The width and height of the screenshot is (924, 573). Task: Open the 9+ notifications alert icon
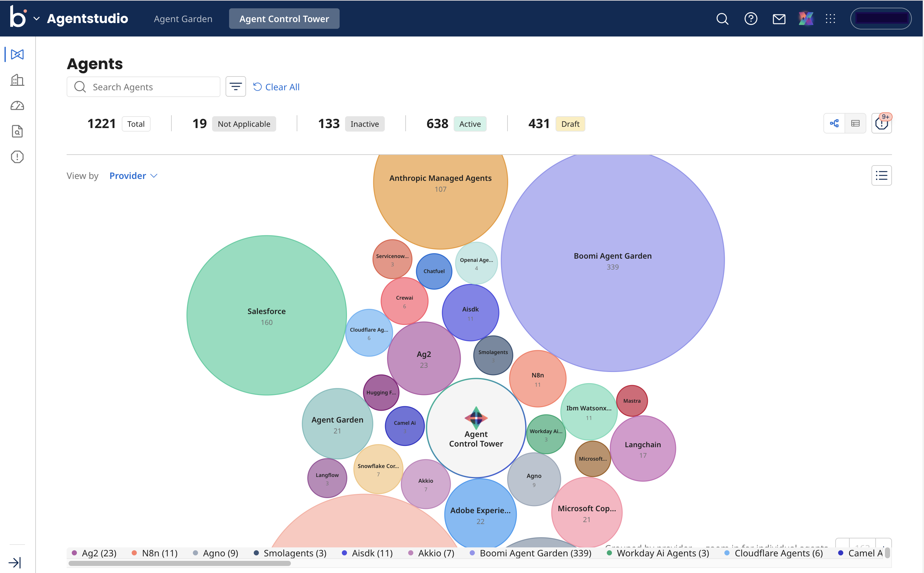881,123
